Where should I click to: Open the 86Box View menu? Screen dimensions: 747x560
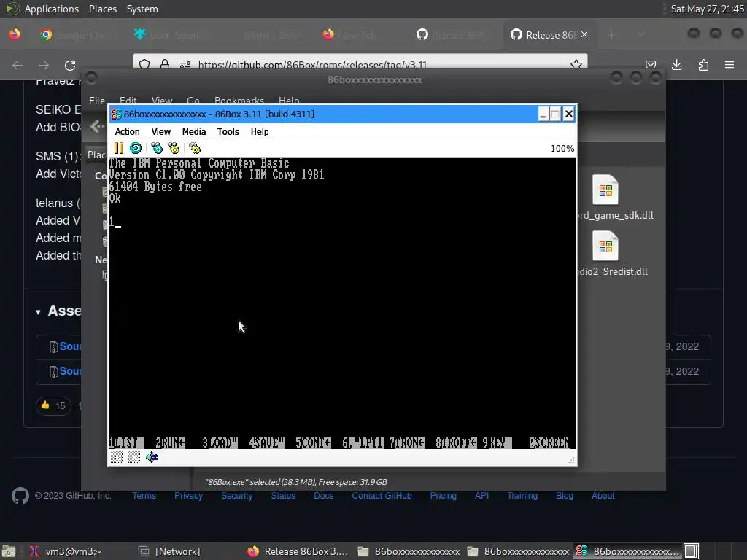point(161,132)
